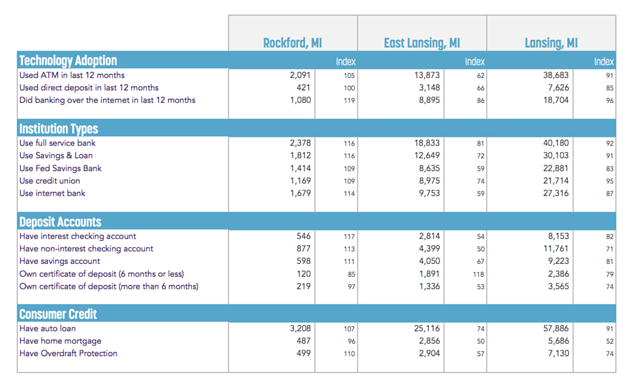The image size is (640, 382).
Task: Select 'Did banking over the internet' row label
Action: click(x=107, y=100)
